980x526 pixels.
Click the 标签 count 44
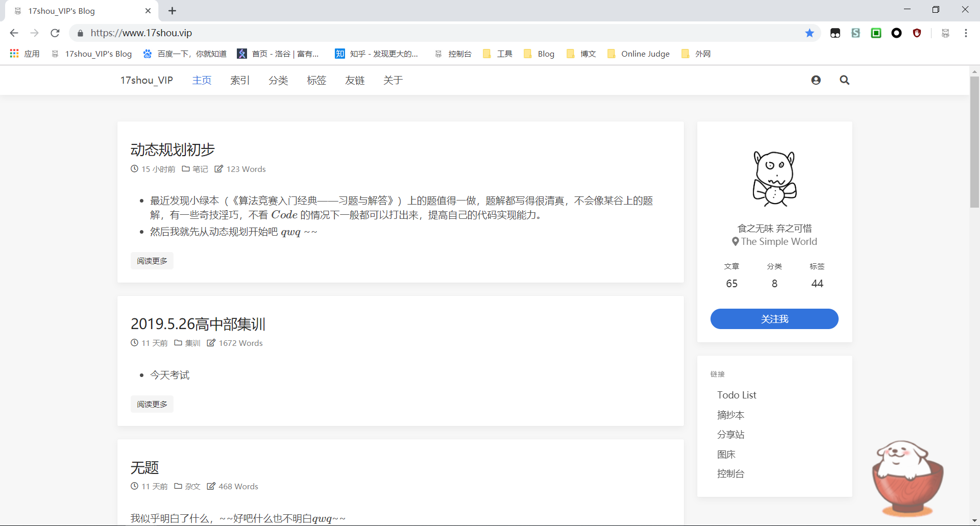coord(817,283)
